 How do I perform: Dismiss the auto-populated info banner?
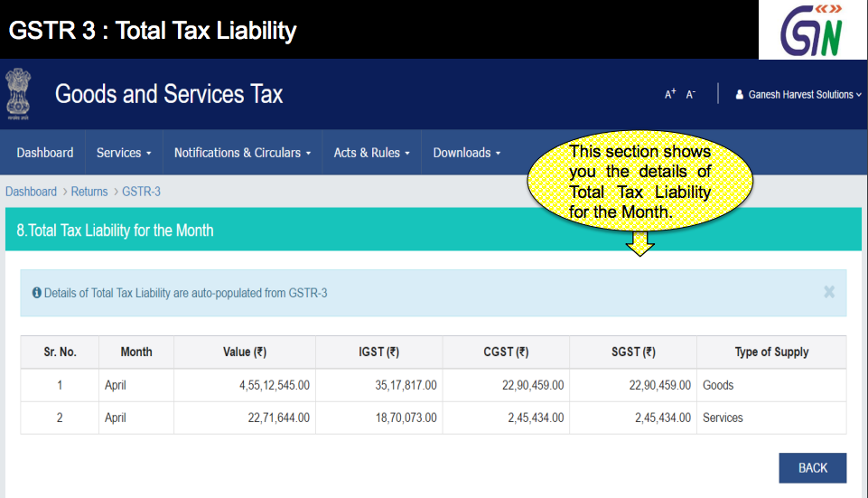[828, 292]
